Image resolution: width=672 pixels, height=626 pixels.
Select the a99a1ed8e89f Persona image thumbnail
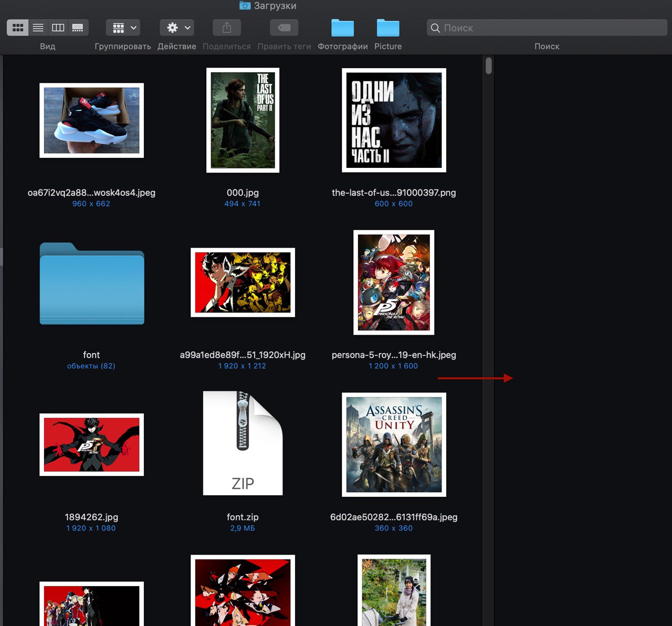[x=243, y=282]
